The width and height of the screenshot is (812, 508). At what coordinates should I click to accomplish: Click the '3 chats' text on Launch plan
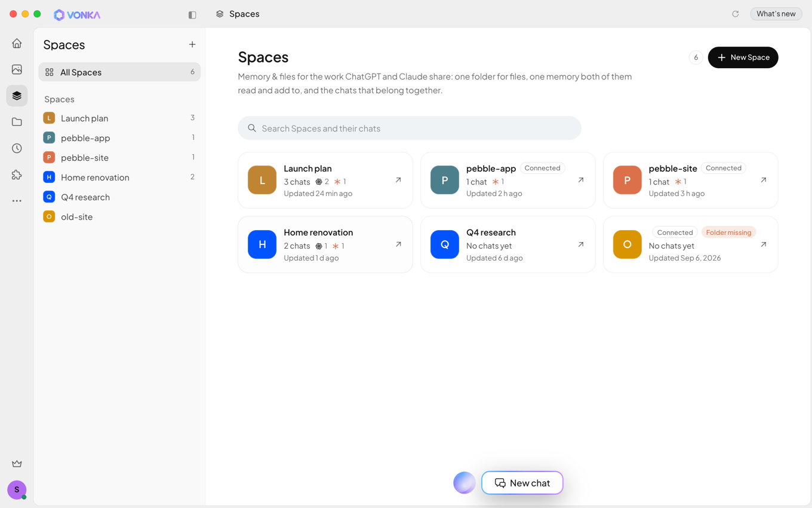297,182
